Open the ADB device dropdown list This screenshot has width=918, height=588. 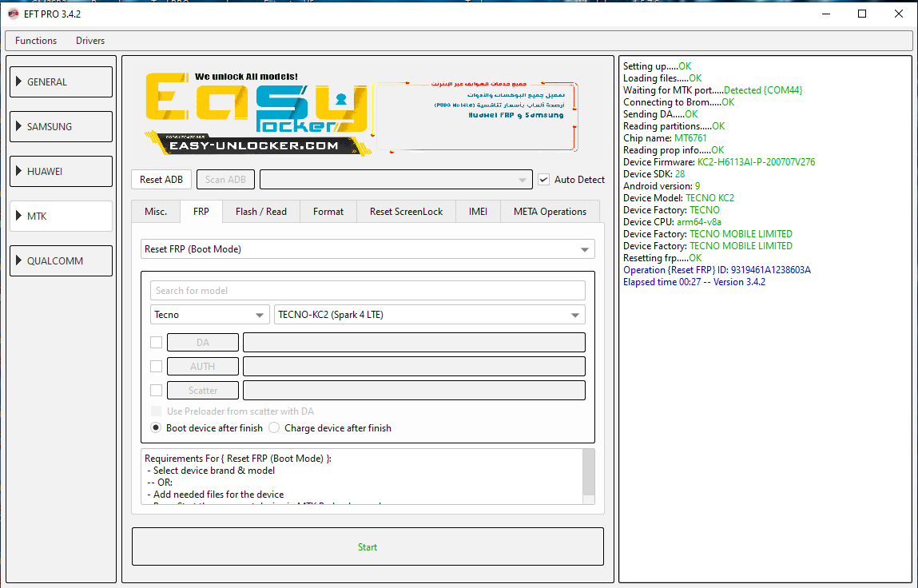[x=395, y=179]
